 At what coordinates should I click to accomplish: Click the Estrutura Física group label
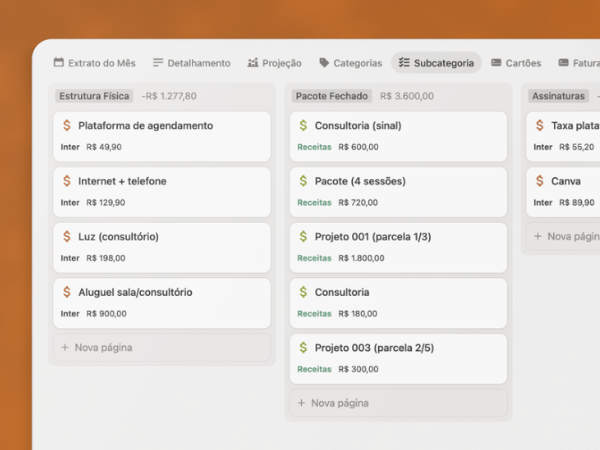tap(94, 96)
